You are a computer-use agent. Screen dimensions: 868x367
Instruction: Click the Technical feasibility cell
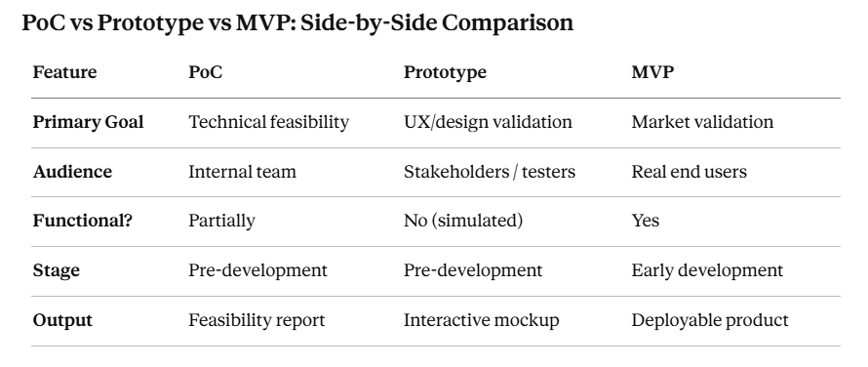coord(269,122)
